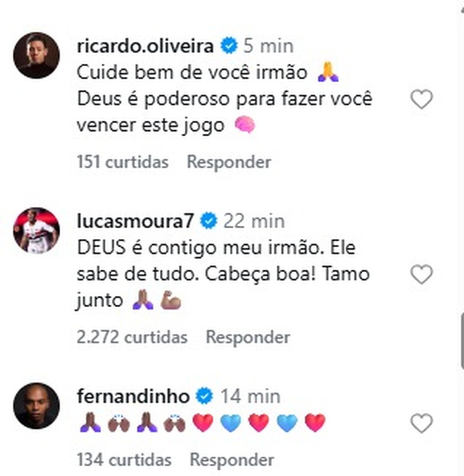View the 2.272 curtidas on lucasmoura7's comment
The height and width of the screenshot is (476, 464).
coord(132,337)
